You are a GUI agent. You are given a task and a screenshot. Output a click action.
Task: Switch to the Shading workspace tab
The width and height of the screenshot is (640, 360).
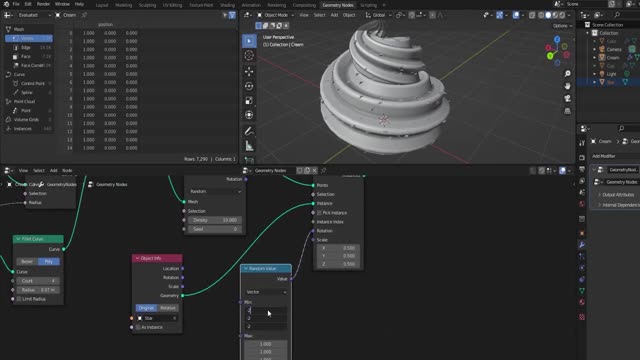tap(227, 5)
